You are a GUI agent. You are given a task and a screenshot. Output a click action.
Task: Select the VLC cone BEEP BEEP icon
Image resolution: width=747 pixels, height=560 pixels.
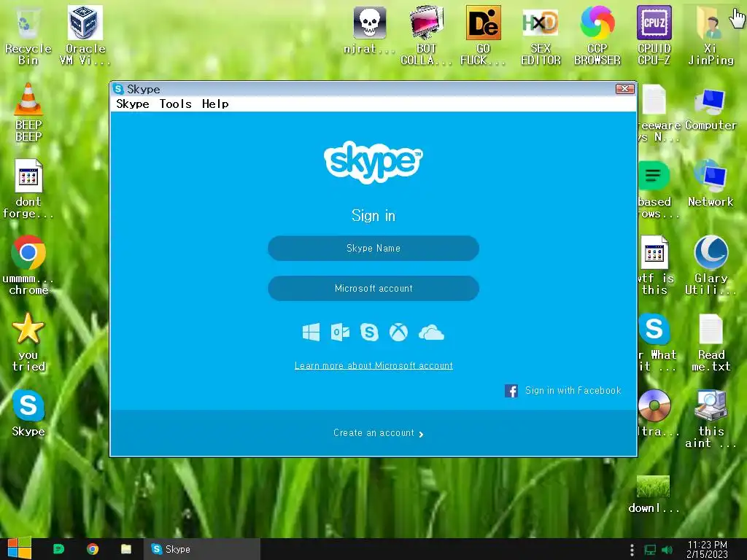point(28,112)
